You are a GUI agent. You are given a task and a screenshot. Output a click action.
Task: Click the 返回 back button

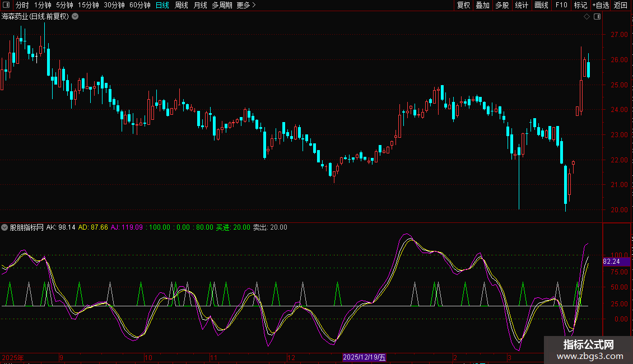[621, 6]
